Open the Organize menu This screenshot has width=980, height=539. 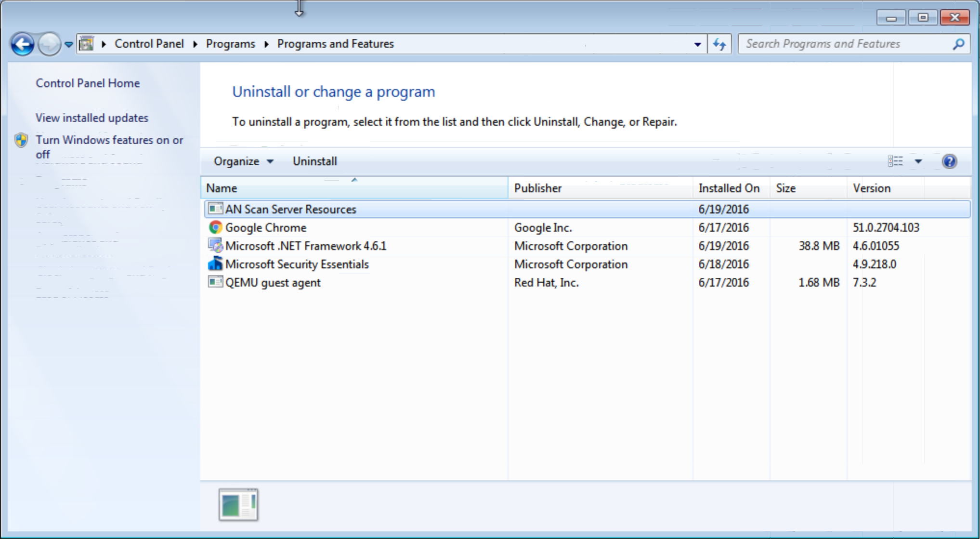(244, 161)
